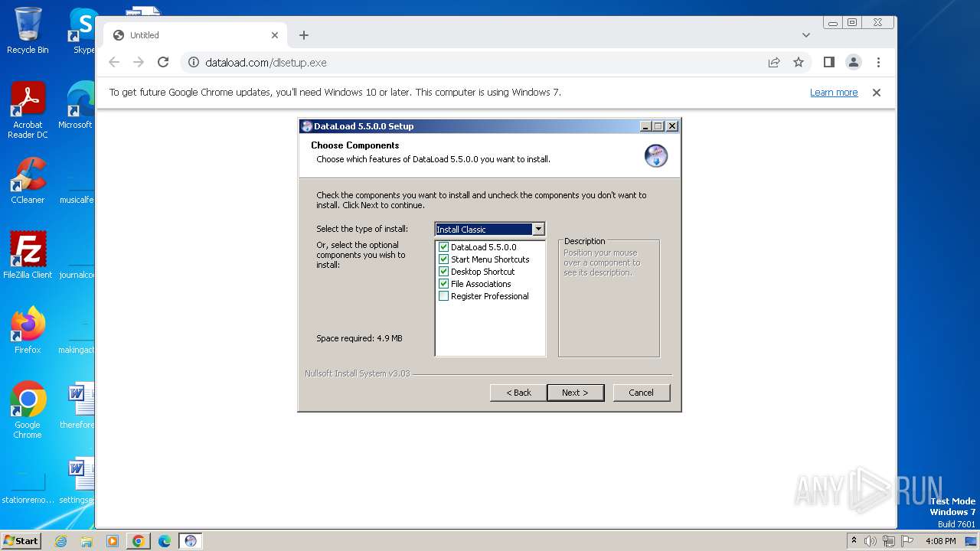The width and height of the screenshot is (980, 551).
Task: Reload the page in Chrome
Action: click(163, 62)
